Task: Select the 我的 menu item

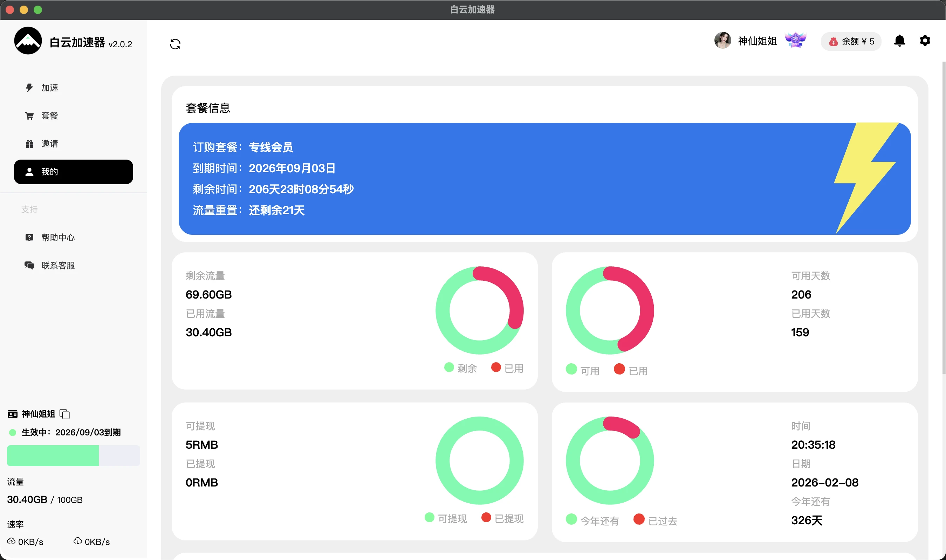Action: tap(73, 172)
